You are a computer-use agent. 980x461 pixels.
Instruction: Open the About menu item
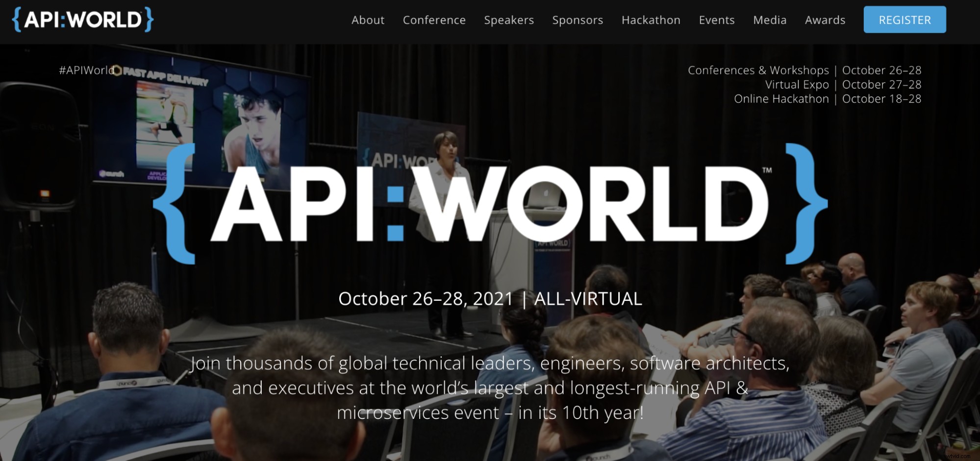(368, 20)
